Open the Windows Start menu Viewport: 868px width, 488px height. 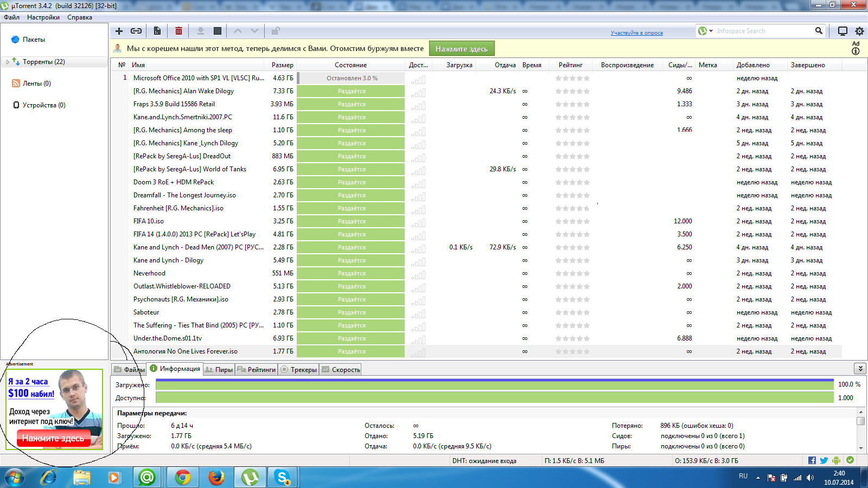tap(15, 477)
